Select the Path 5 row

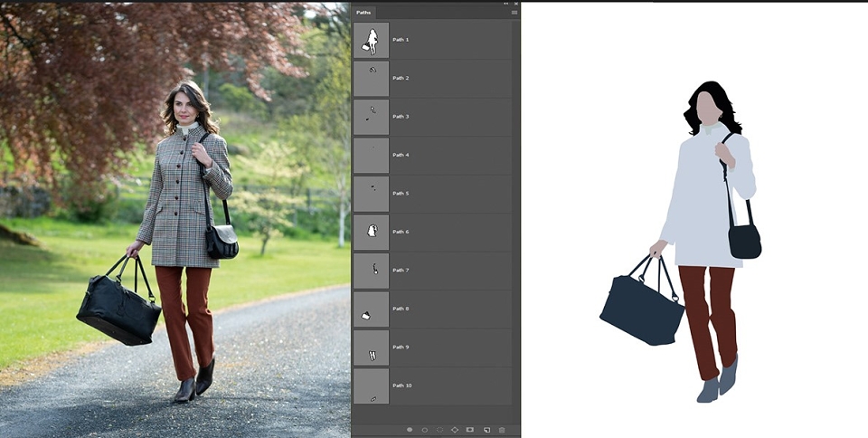432,194
